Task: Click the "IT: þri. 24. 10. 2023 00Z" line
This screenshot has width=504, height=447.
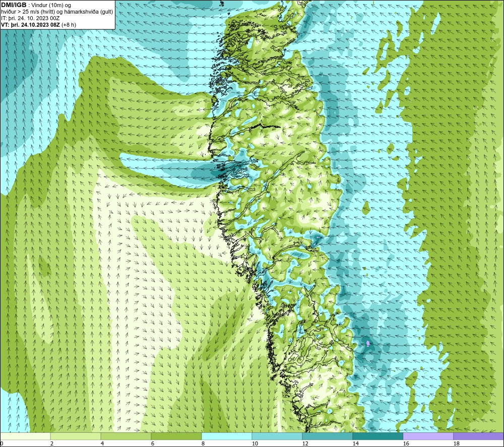Action: [x=30, y=18]
